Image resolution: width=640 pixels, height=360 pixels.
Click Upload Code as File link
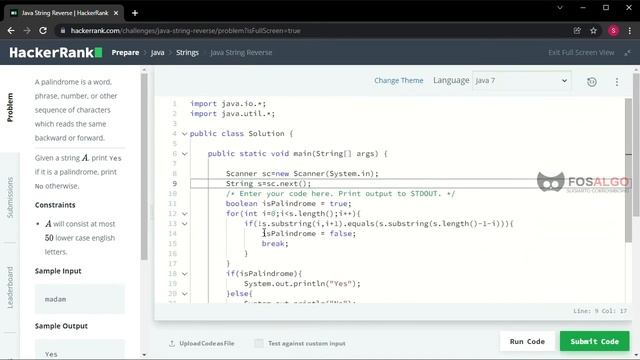(207, 343)
